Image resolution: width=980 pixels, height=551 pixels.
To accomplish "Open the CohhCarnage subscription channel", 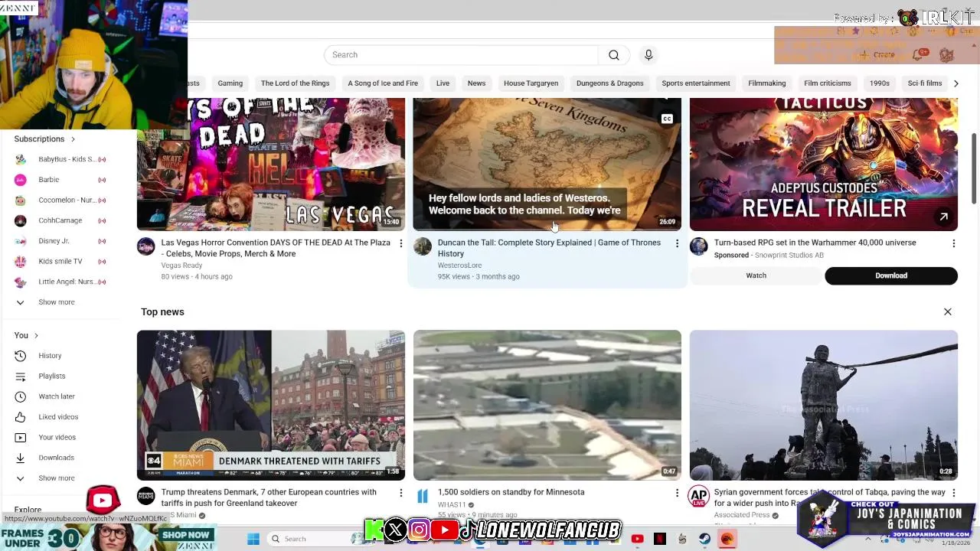I will click(x=61, y=220).
